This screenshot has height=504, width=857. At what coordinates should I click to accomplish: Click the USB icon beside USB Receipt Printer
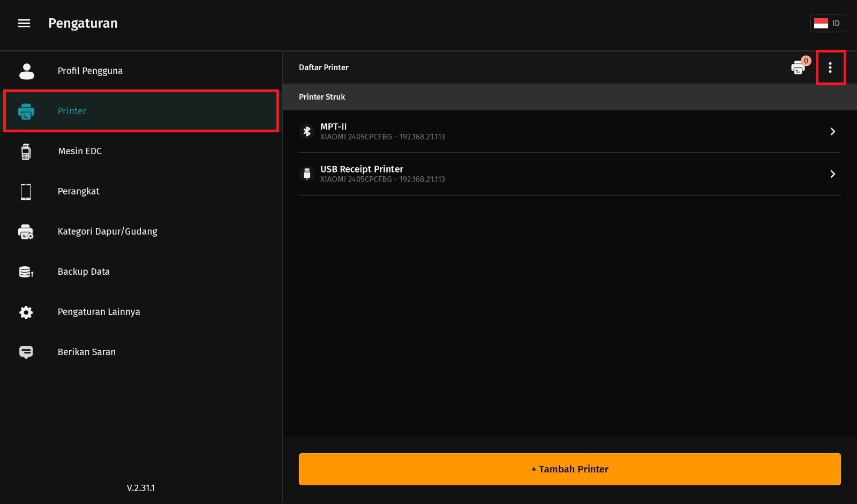tap(307, 174)
